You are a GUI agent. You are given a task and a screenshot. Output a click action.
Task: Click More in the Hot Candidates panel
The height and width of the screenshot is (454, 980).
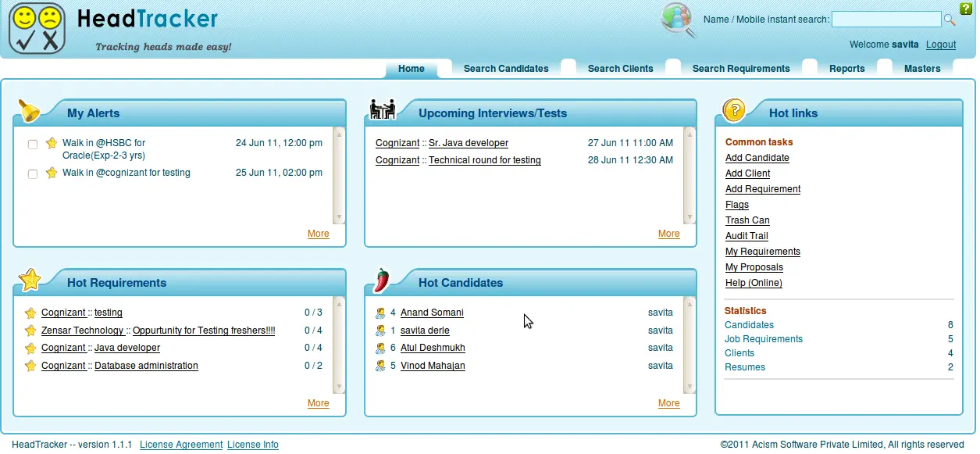tap(668, 402)
